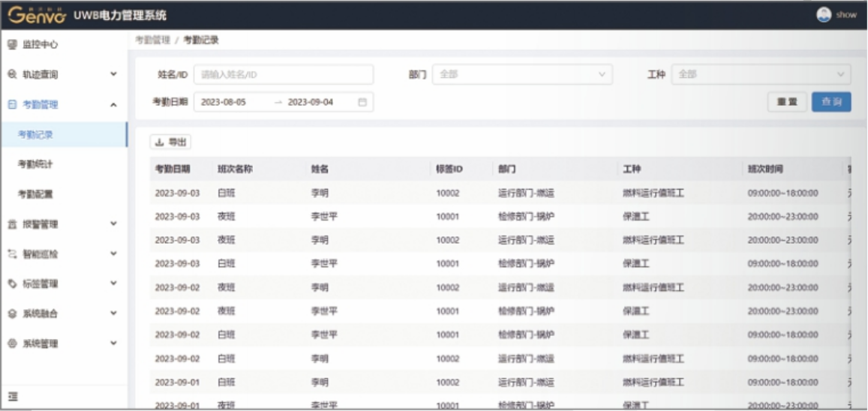Click the 标签管理 tag icon
868x411 pixels.
pyautogui.click(x=12, y=283)
